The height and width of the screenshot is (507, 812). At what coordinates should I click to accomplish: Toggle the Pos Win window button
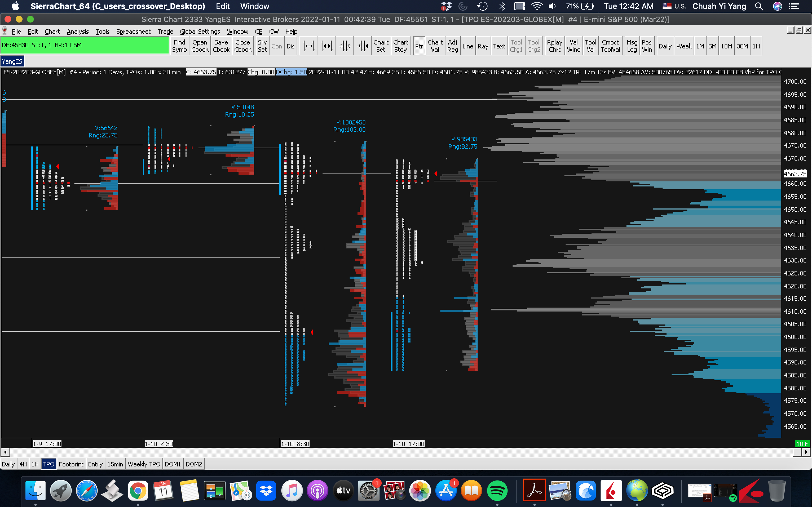click(x=646, y=46)
